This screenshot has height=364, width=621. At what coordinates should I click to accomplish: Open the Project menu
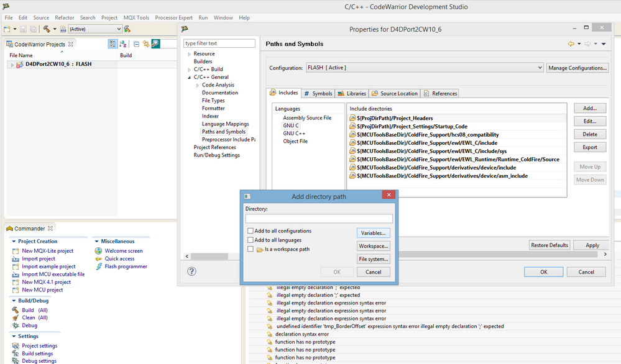click(x=109, y=18)
